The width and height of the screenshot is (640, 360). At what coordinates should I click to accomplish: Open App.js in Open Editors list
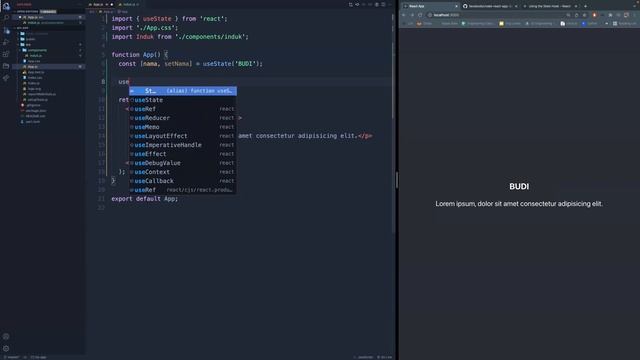tap(49, 17)
